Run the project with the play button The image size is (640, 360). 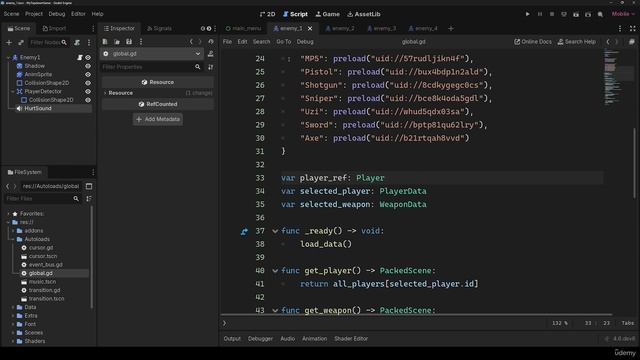point(527,14)
